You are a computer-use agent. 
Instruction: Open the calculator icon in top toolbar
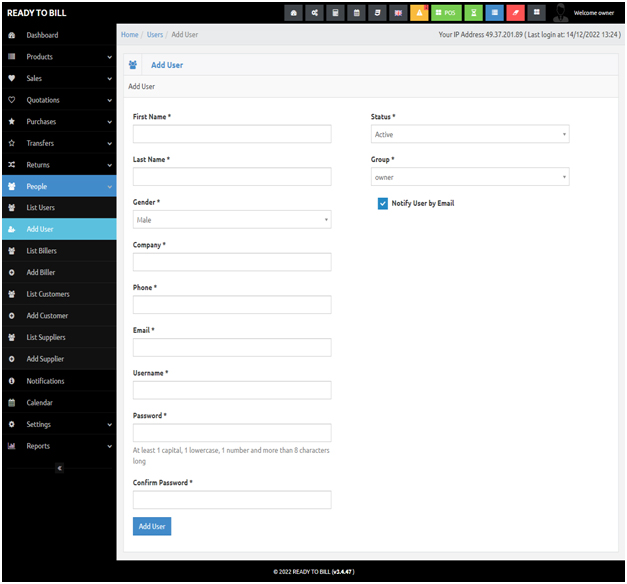coord(335,13)
